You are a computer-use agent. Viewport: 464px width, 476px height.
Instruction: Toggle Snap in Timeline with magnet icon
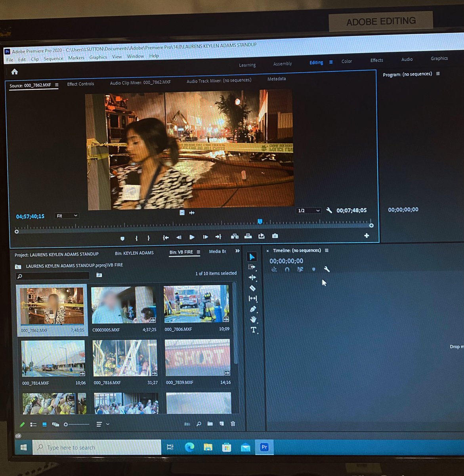287,269
